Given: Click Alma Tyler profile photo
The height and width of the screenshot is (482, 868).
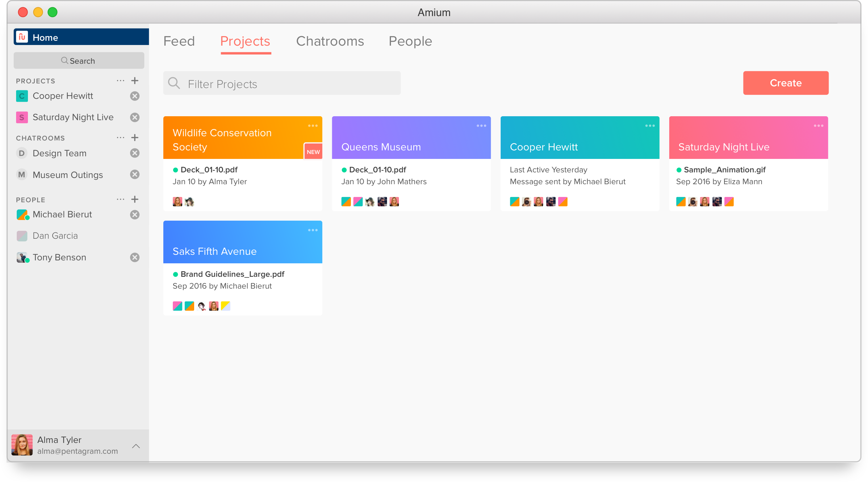Looking at the screenshot, I should click(x=22, y=445).
